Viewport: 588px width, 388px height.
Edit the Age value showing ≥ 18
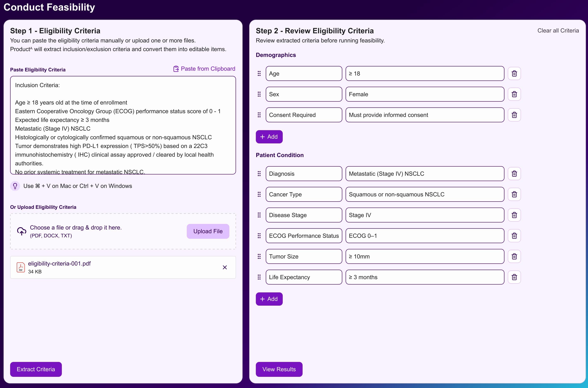(424, 73)
